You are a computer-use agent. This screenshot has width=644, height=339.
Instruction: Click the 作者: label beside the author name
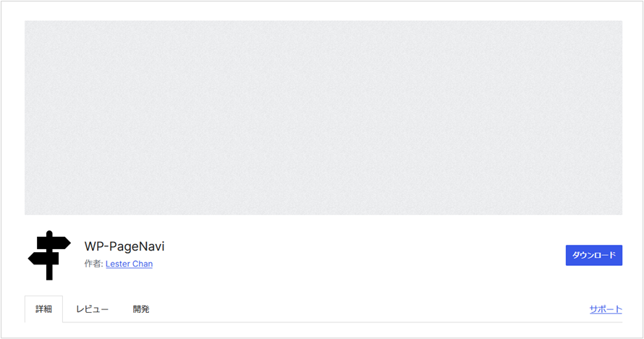[93, 264]
